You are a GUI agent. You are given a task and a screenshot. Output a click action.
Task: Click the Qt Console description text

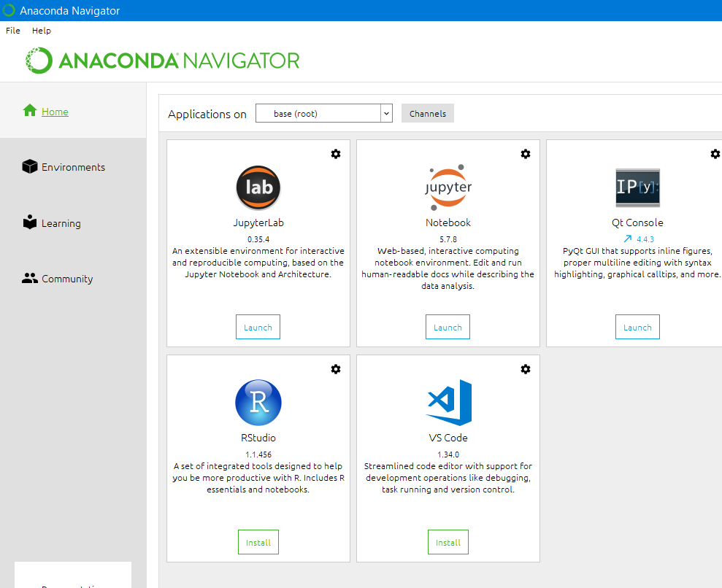pos(638,263)
